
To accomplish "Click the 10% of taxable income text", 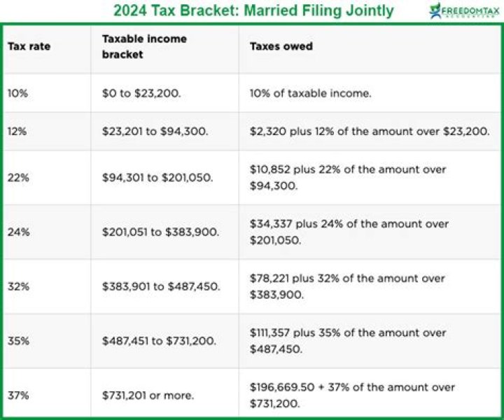I will tap(312, 93).
